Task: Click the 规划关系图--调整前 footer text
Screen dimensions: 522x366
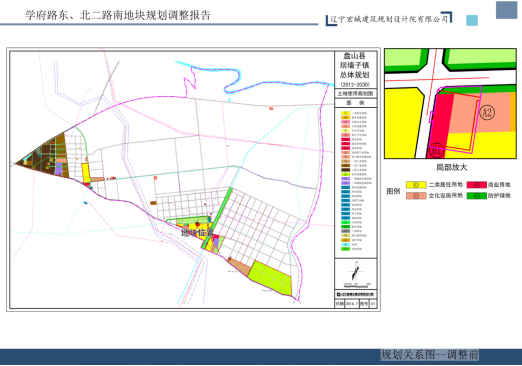Action: pos(430,355)
